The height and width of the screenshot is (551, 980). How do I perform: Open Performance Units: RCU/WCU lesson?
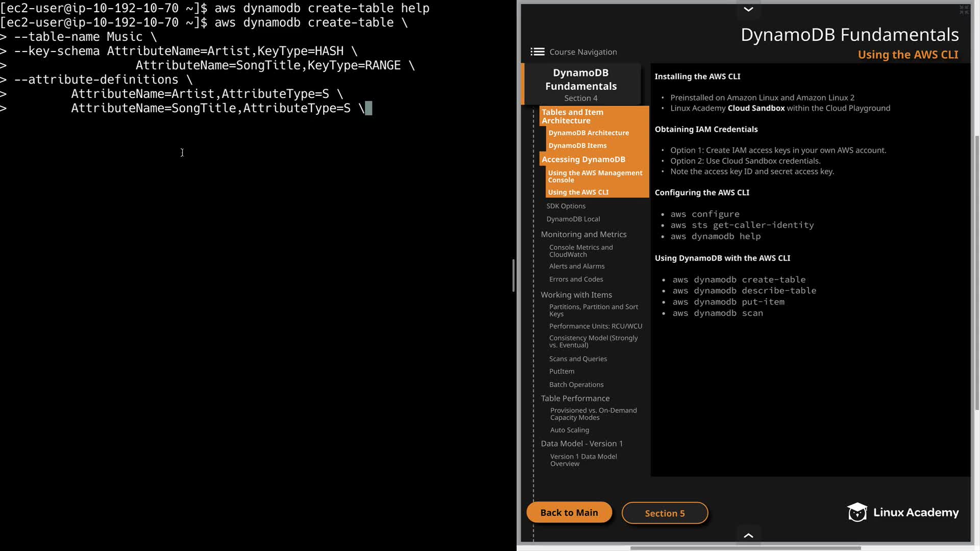tap(596, 326)
